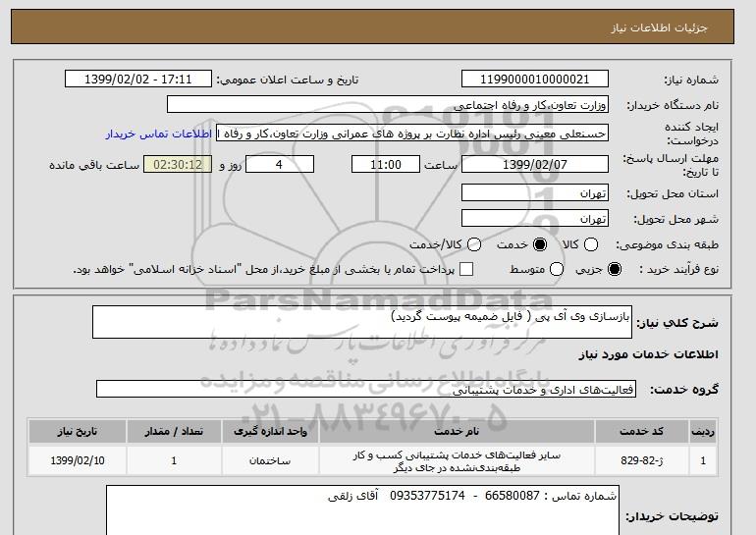Click the need number field 1199000010000021

(535, 80)
